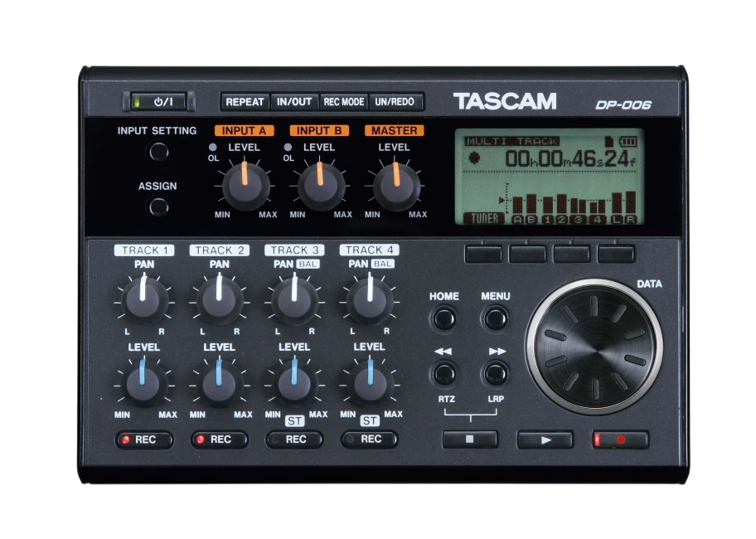
Task: Enable Track 3 REC button
Action: [294, 439]
